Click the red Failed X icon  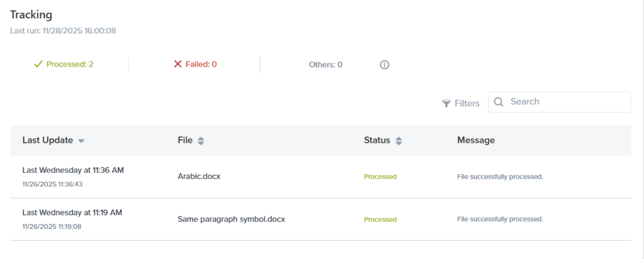[178, 64]
